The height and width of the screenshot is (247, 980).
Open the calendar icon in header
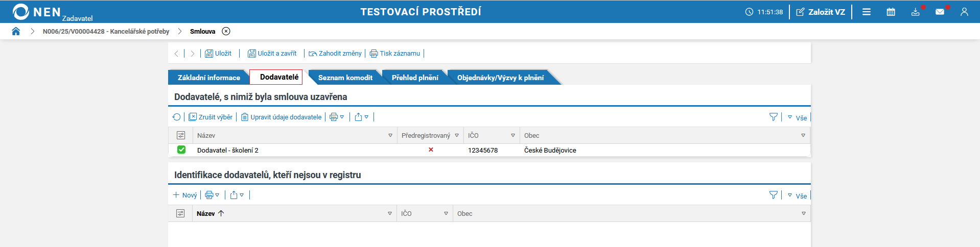pos(891,12)
